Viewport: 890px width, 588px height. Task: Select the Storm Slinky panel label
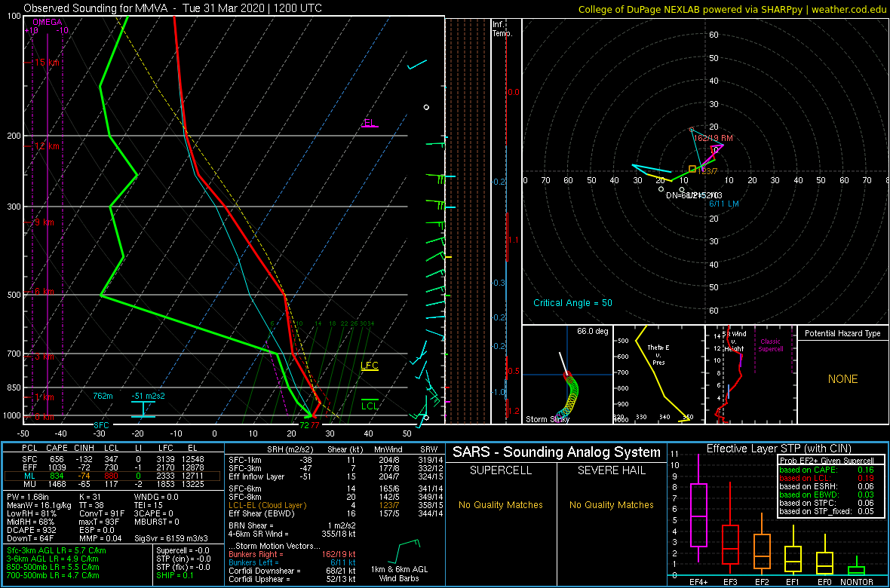tap(548, 419)
